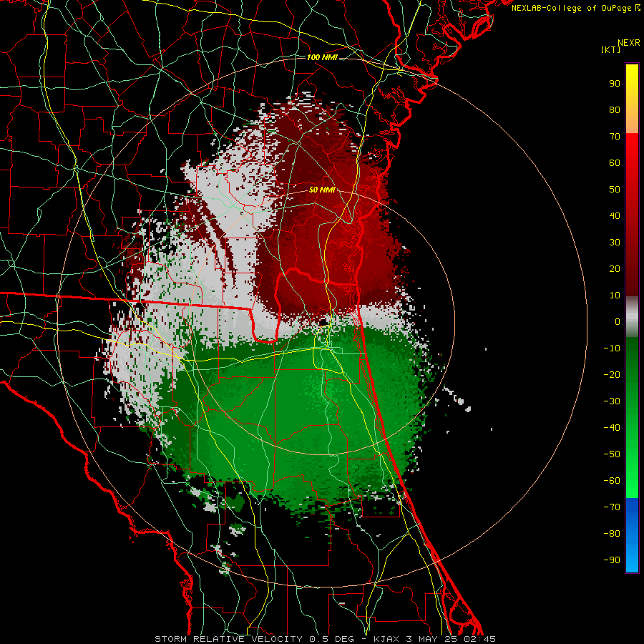Click the 0 value on the velocity scale

tap(618, 322)
